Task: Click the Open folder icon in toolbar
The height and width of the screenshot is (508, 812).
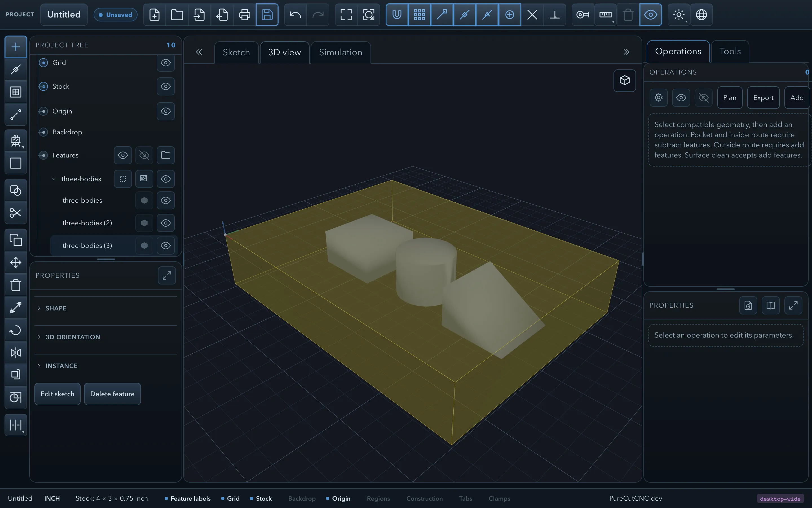Action: click(x=177, y=15)
